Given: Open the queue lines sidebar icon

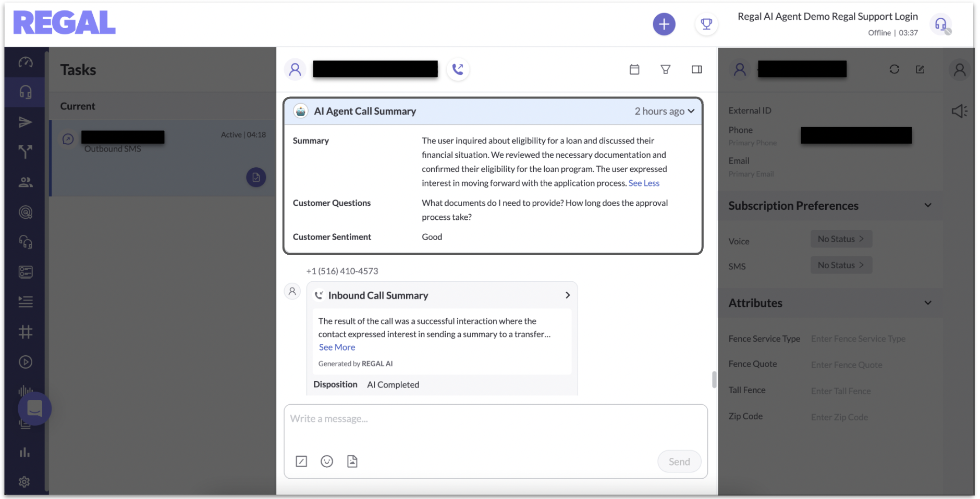Looking at the screenshot, I should (x=26, y=302).
